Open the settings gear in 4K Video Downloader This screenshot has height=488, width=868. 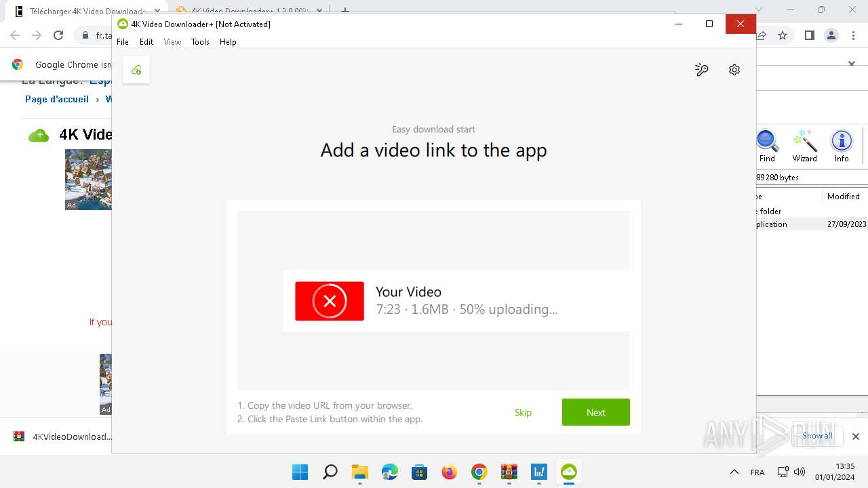pyautogui.click(x=734, y=70)
